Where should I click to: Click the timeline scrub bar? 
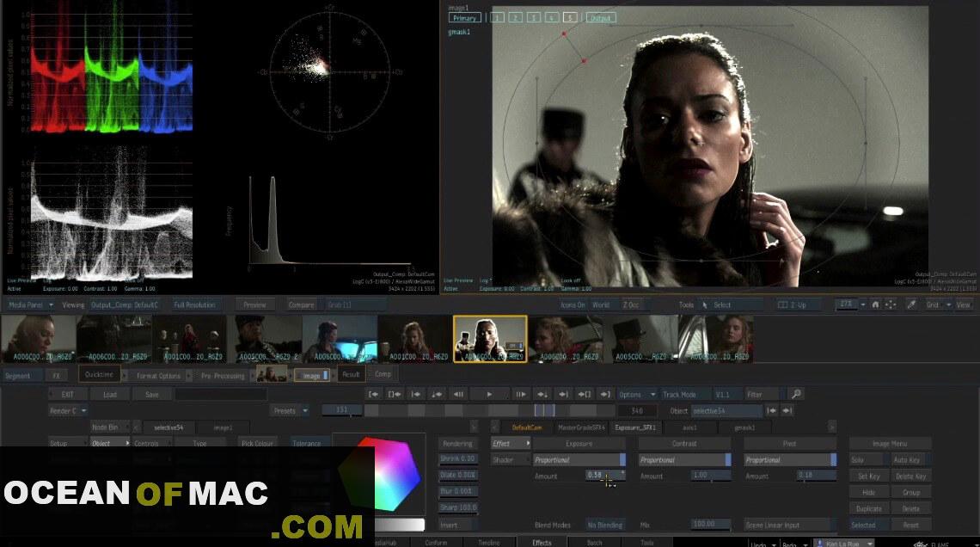click(489, 411)
